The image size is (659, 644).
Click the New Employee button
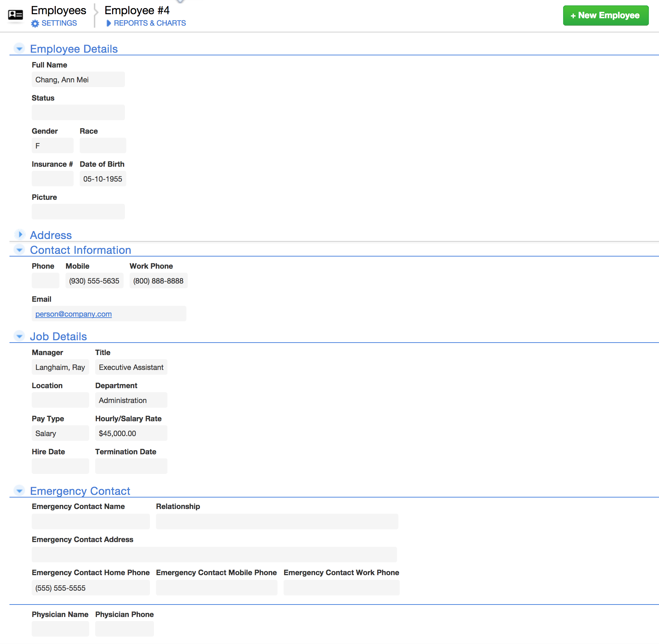coord(606,16)
